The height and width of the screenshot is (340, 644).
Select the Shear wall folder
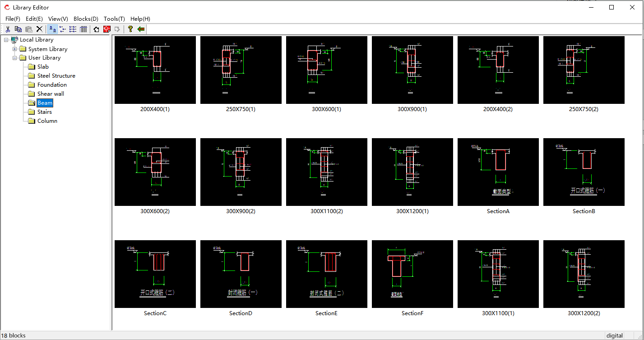pos(51,94)
